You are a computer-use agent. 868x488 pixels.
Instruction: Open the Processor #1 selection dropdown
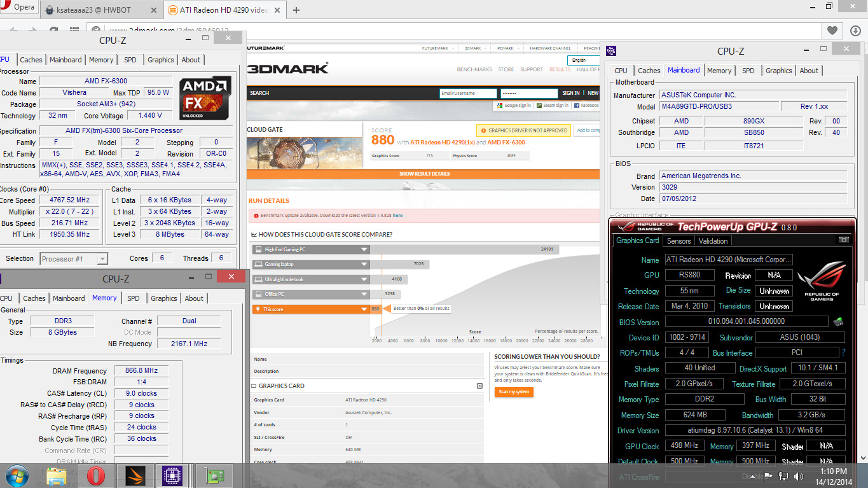(74, 258)
